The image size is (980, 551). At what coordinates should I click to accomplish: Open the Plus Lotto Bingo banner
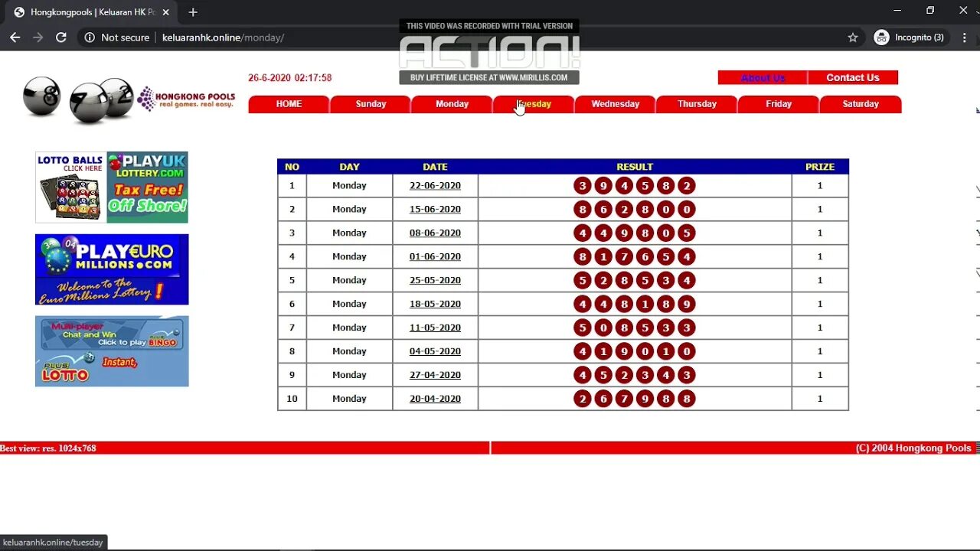coord(112,351)
